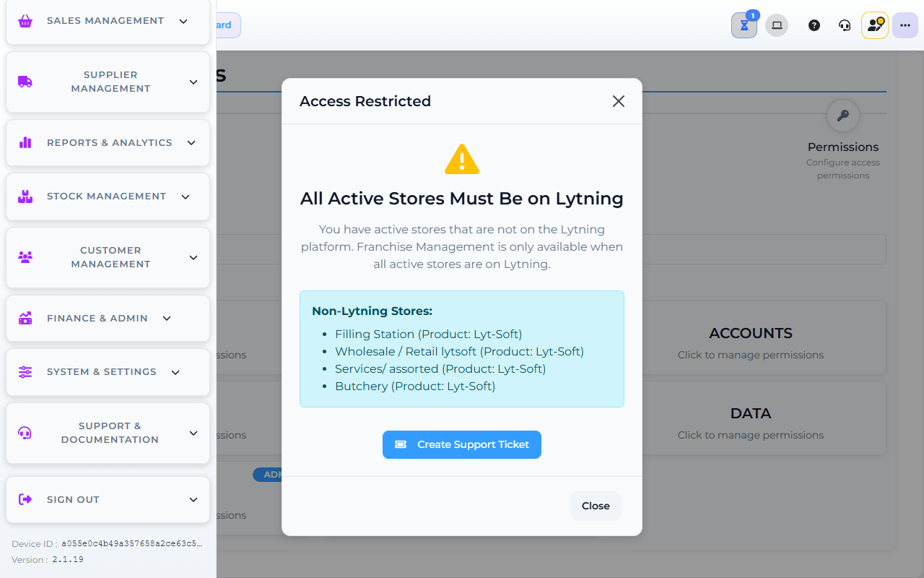Click the Sign Out label
Screen dimensions: 924x578
(73, 499)
